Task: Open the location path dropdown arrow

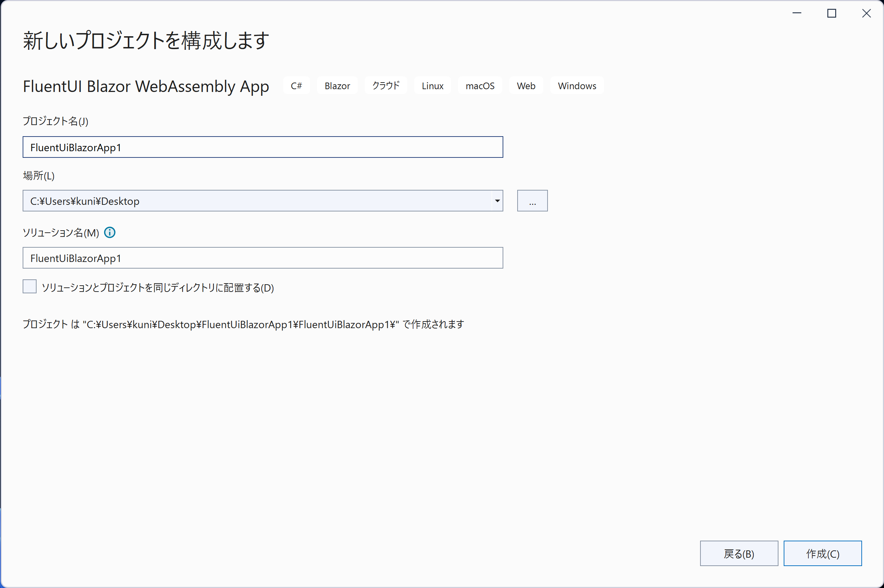Action: point(497,201)
